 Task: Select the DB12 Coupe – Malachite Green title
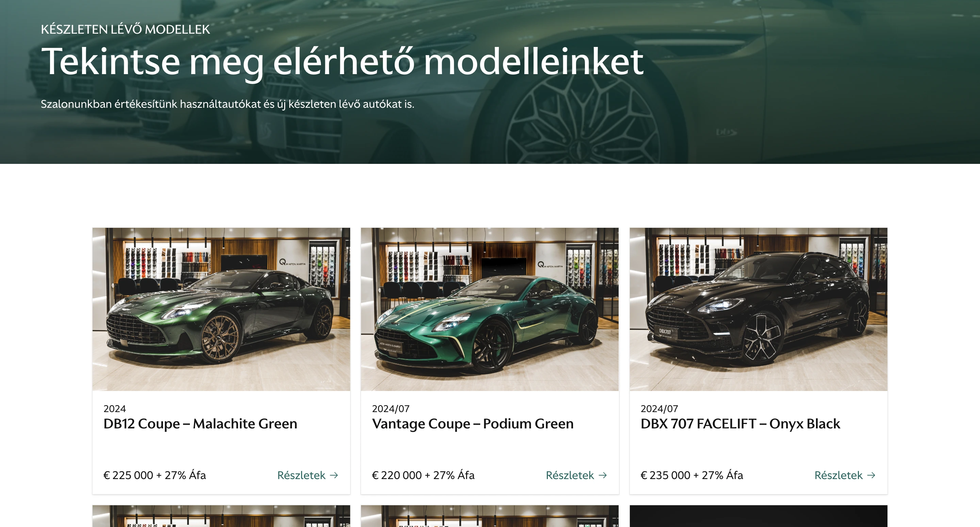pos(200,424)
